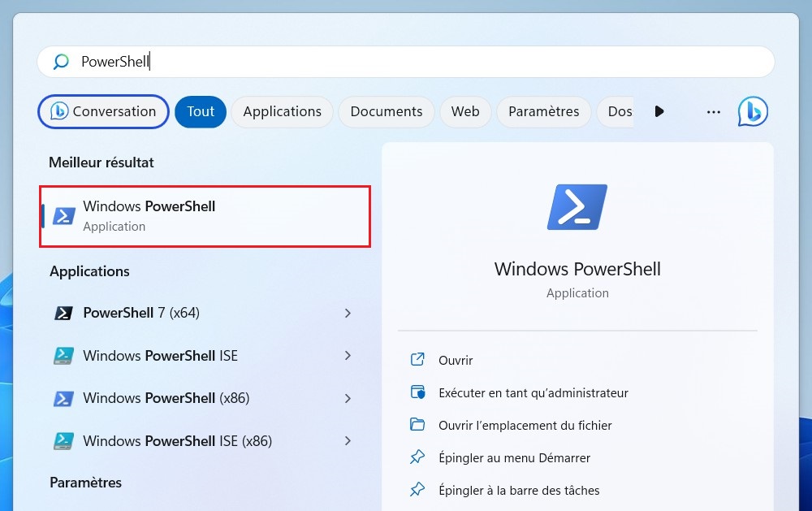Switch to the Web filter tab
This screenshot has height=511, width=812.
click(x=465, y=111)
